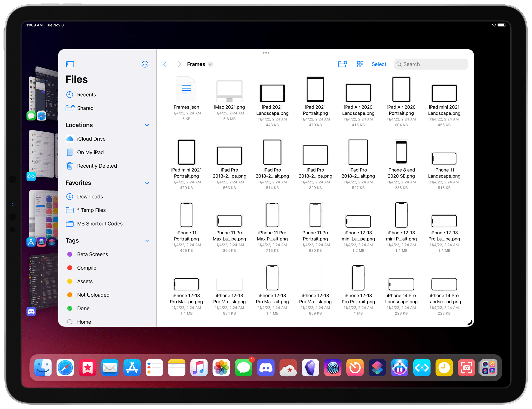The image size is (532, 409).
Task: Open Discord from the dock
Action: [x=266, y=367]
